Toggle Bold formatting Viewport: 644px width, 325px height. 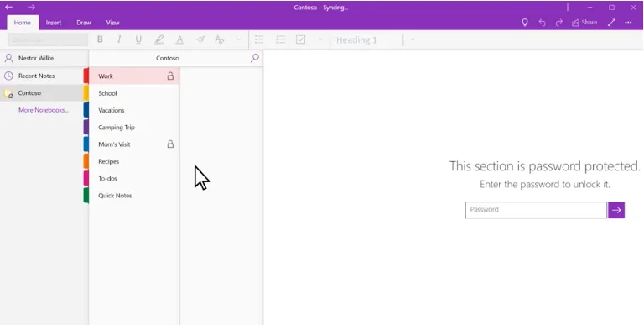click(100, 39)
